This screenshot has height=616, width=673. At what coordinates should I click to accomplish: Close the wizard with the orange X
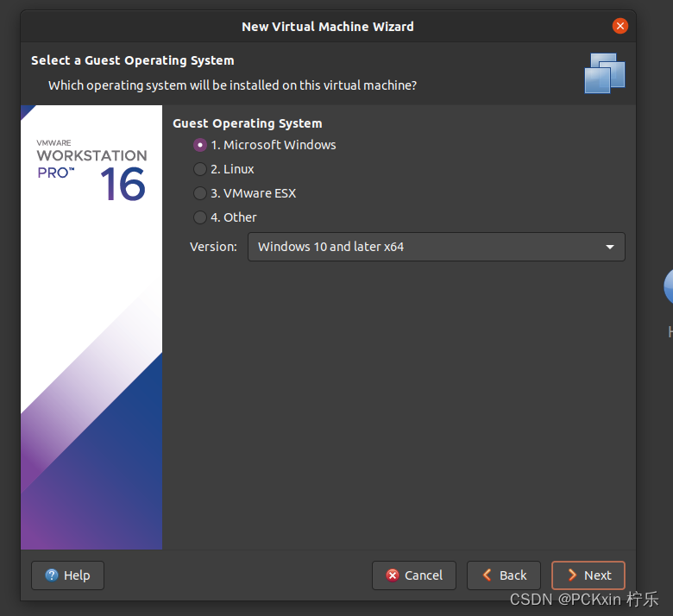[x=620, y=26]
